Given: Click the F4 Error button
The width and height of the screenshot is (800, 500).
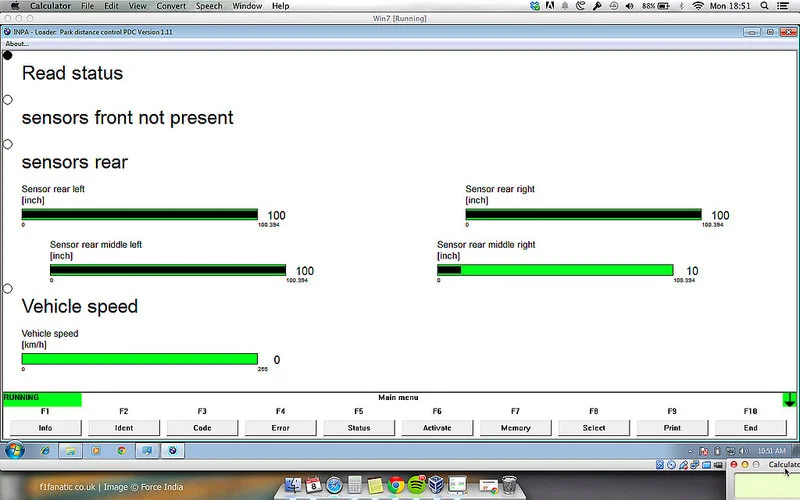Looking at the screenshot, I should (280, 428).
